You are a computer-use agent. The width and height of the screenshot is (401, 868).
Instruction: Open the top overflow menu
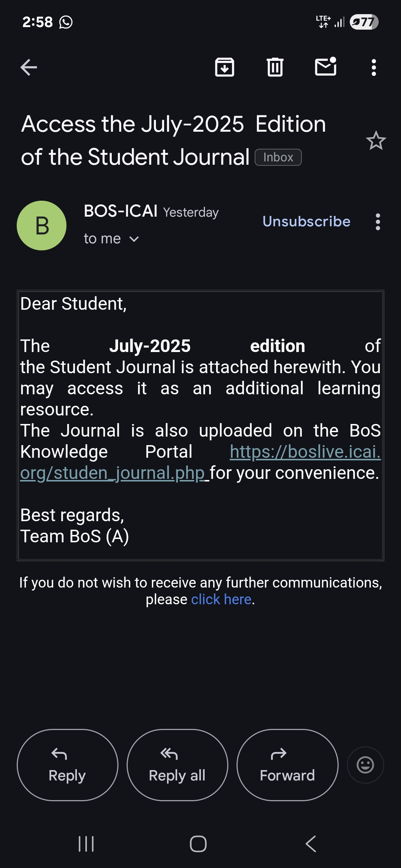point(374,68)
